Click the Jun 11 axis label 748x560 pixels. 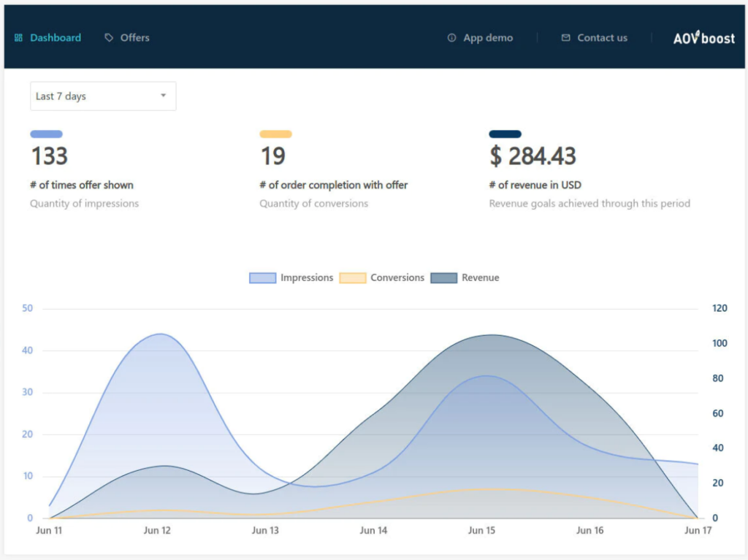49,530
